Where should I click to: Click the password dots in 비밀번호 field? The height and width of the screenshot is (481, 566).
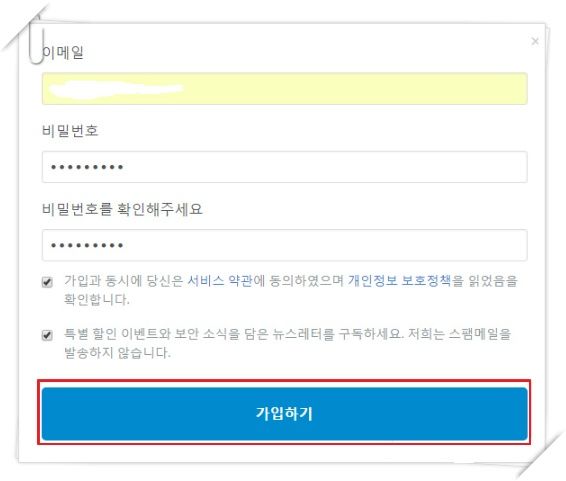(x=87, y=167)
